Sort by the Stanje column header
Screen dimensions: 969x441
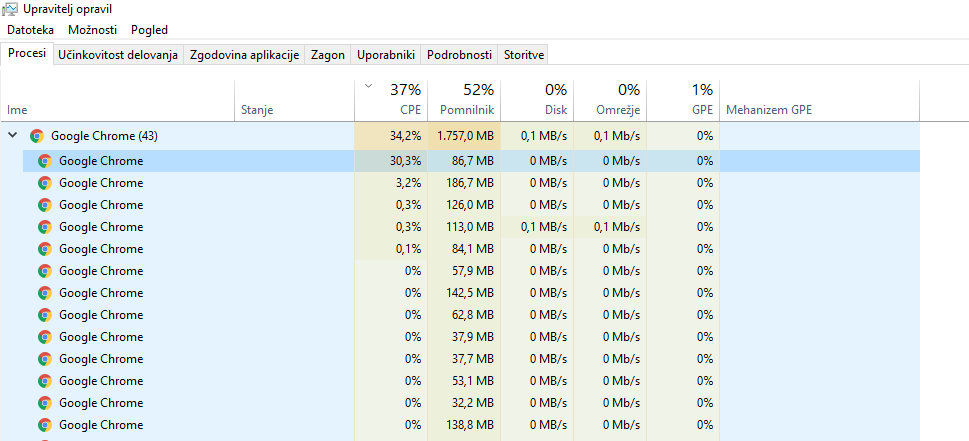coord(295,101)
